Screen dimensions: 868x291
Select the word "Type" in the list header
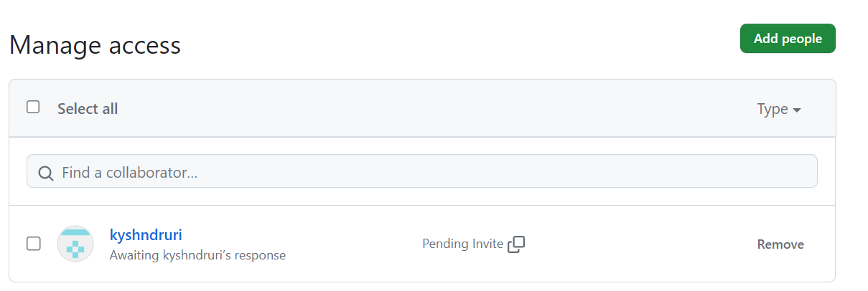pyautogui.click(x=773, y=109)
